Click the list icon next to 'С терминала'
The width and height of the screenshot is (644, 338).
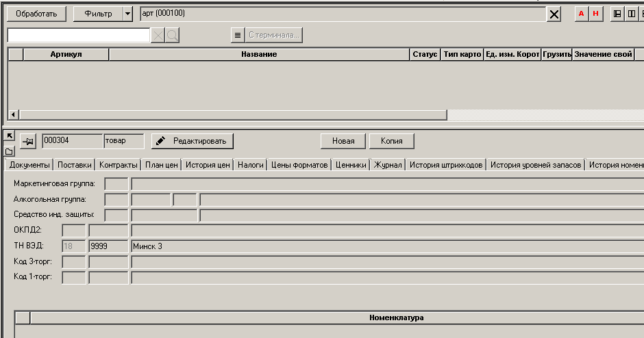[x=238, y=35]
